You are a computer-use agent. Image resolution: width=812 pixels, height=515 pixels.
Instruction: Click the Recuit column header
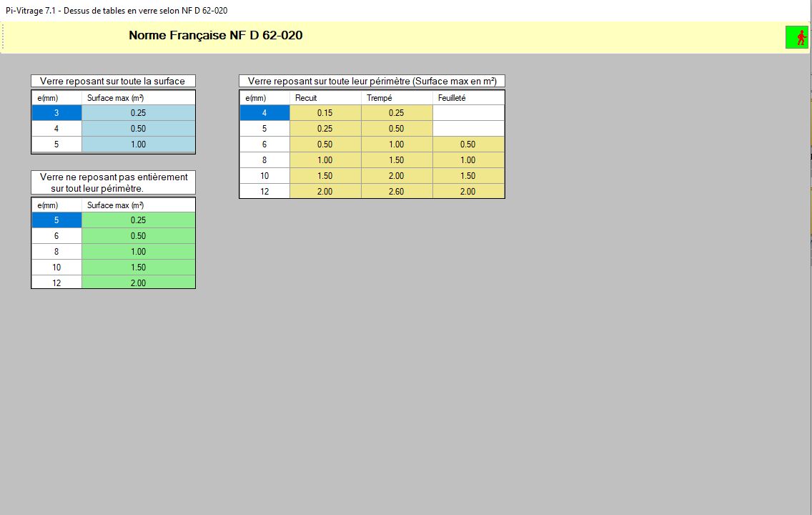(325, 98)
